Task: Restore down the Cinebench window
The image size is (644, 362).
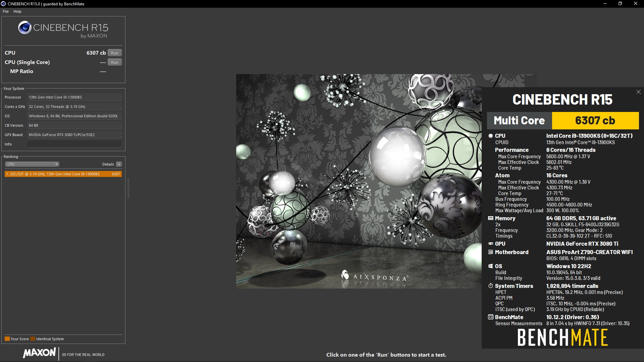Action: 620,4
